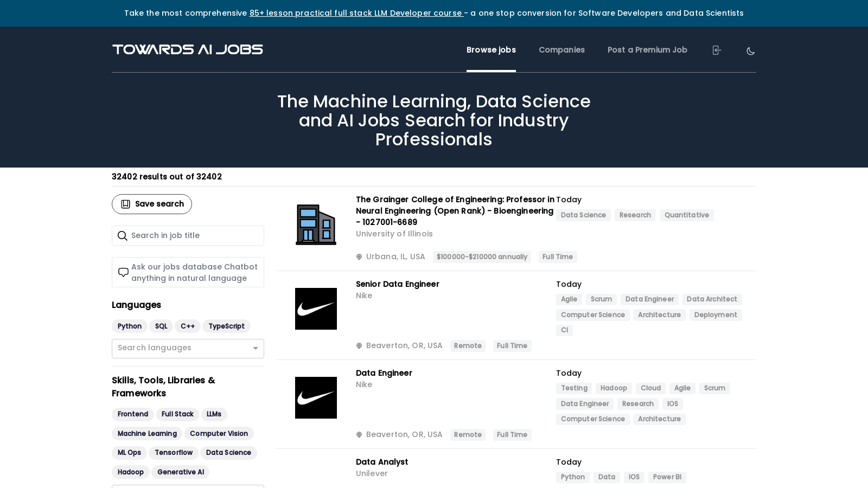Select the ML Ops skill chip
Image resolution: width=868 pixels, height=488 pixels.
pos(129,453)
